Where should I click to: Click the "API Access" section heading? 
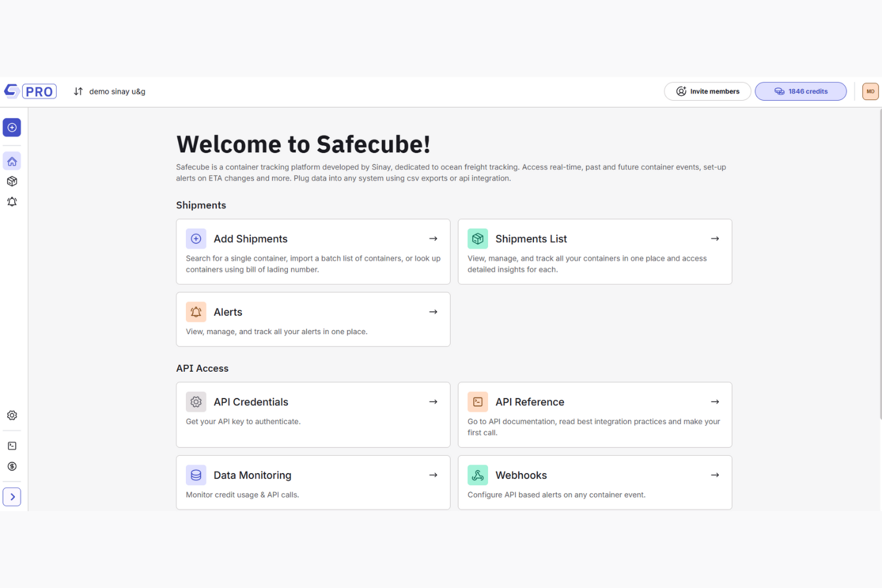point(203,368)
